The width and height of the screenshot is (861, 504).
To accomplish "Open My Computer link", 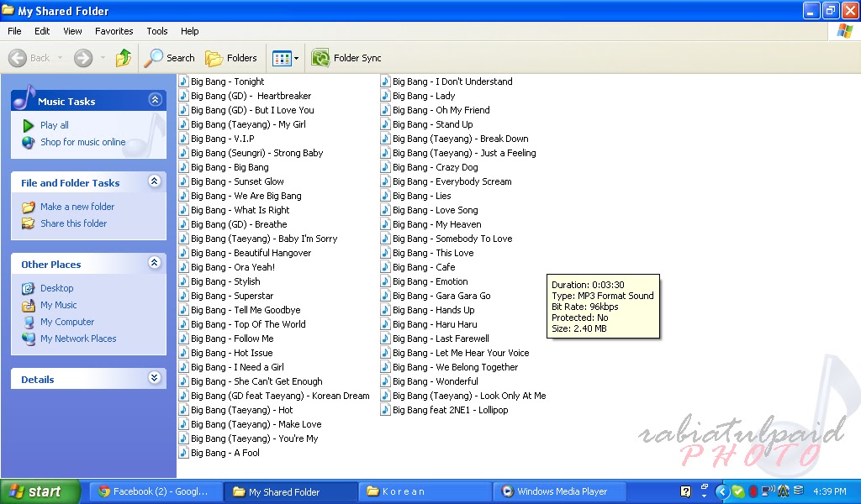I will [x=67, y=323].
